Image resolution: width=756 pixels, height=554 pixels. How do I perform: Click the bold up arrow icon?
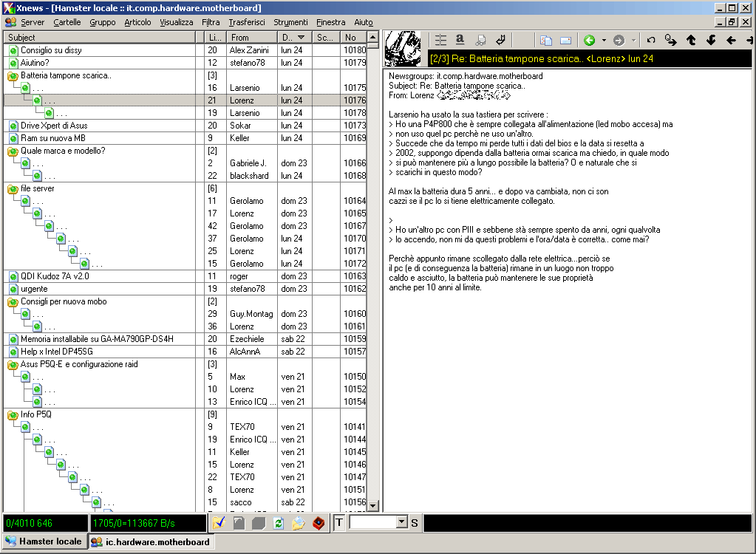click(x=691, y=40)
